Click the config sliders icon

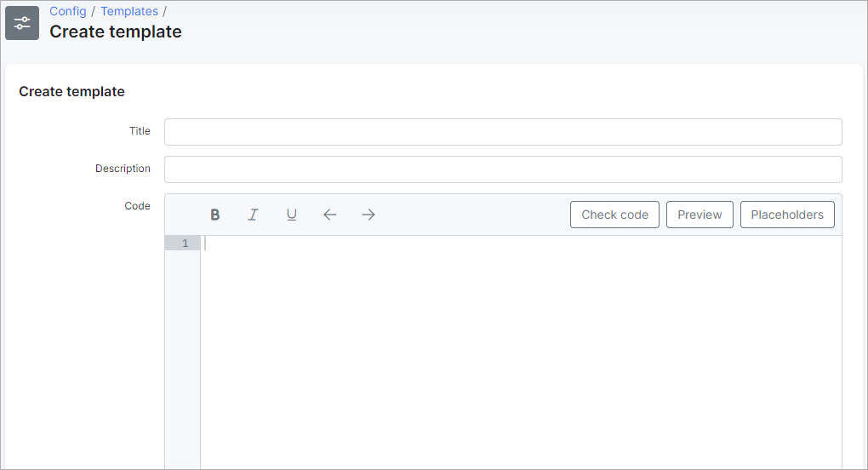(22, 23)
